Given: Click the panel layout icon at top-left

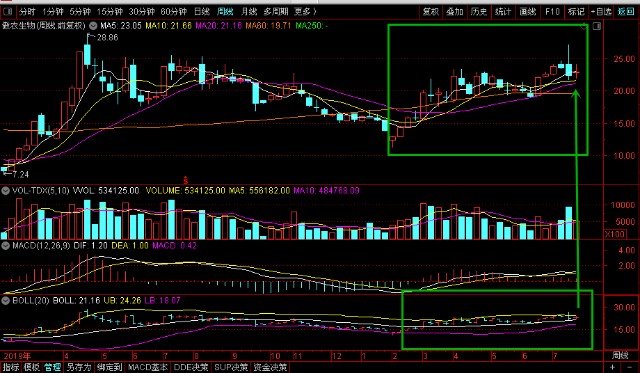Looking at the screenshot, I should (8, 11).
